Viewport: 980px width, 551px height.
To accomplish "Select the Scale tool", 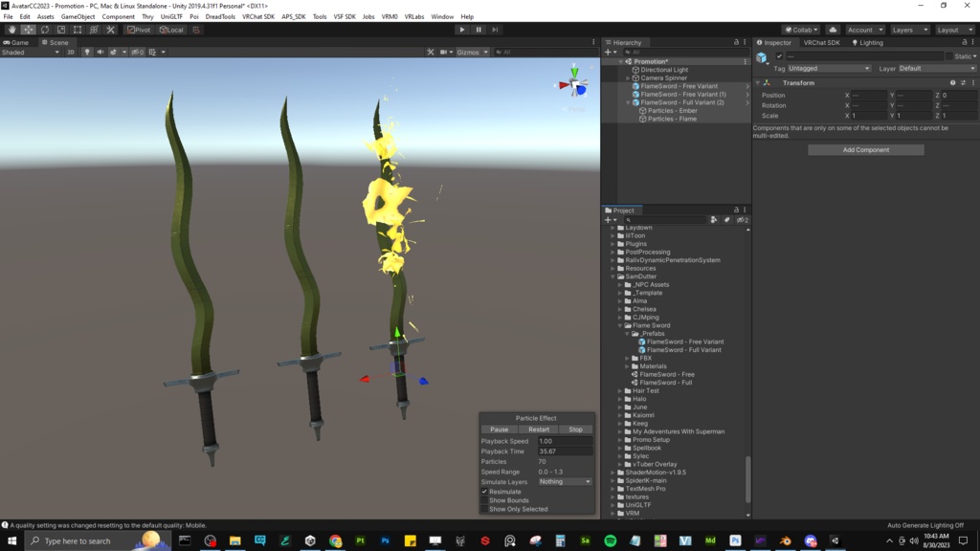I will pyautogui.click(x=60, y=30).
